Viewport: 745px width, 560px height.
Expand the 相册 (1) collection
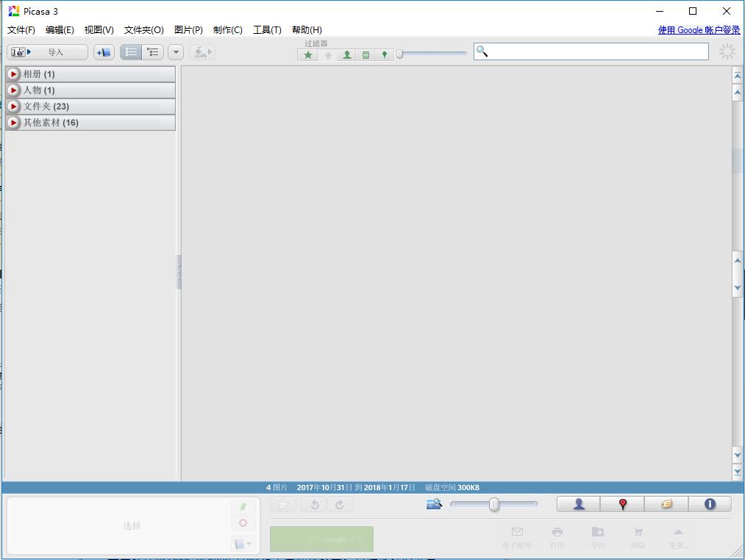13,74
